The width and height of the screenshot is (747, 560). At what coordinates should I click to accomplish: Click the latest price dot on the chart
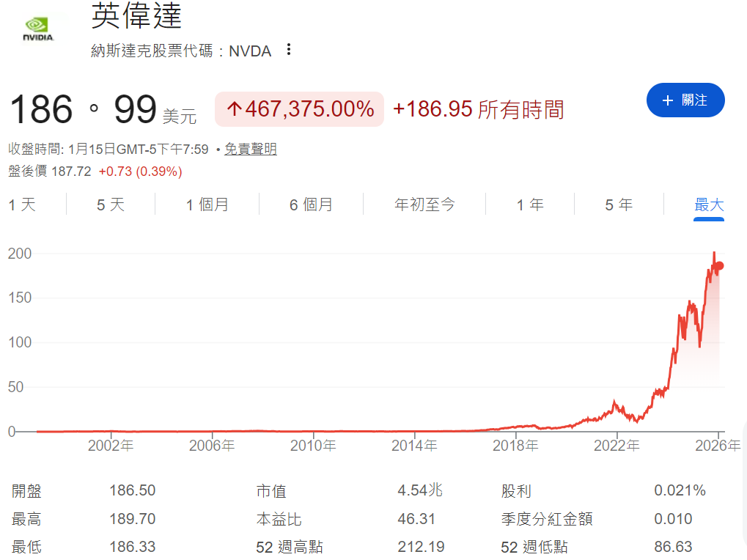(720, 267)
